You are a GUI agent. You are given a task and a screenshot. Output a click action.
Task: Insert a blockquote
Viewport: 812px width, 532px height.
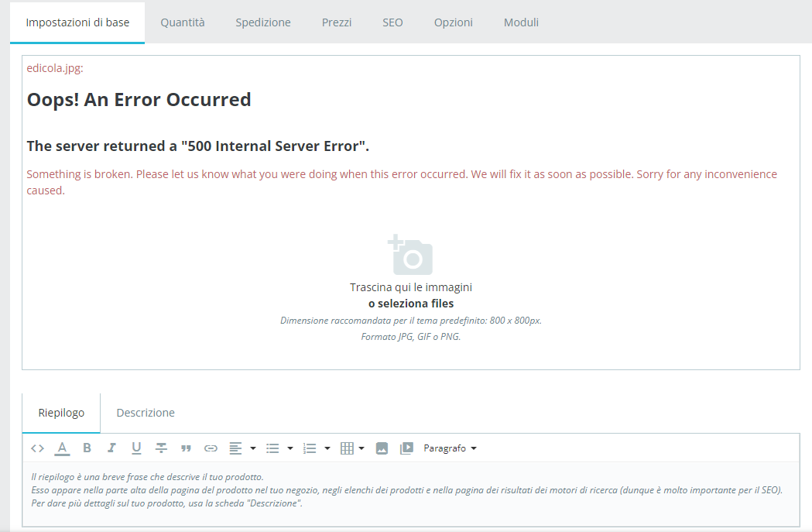(186, 448)
